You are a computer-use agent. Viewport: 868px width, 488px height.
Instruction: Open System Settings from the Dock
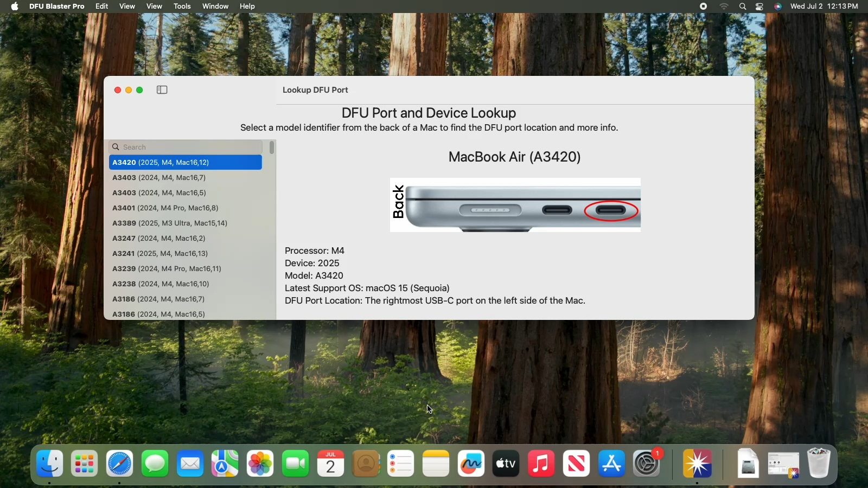647,464
